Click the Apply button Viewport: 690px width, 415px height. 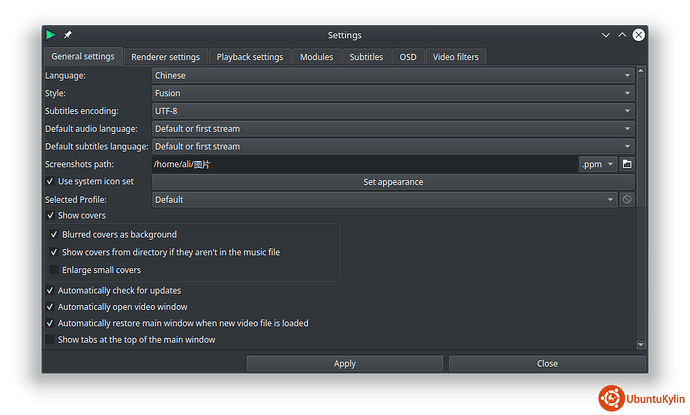tap(345, 364)
